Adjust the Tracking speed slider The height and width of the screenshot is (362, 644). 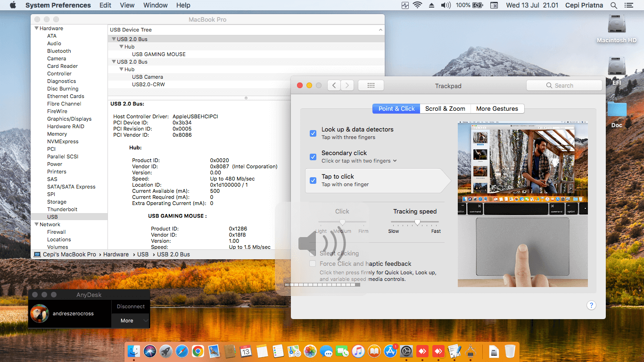[x=417, y=222]
